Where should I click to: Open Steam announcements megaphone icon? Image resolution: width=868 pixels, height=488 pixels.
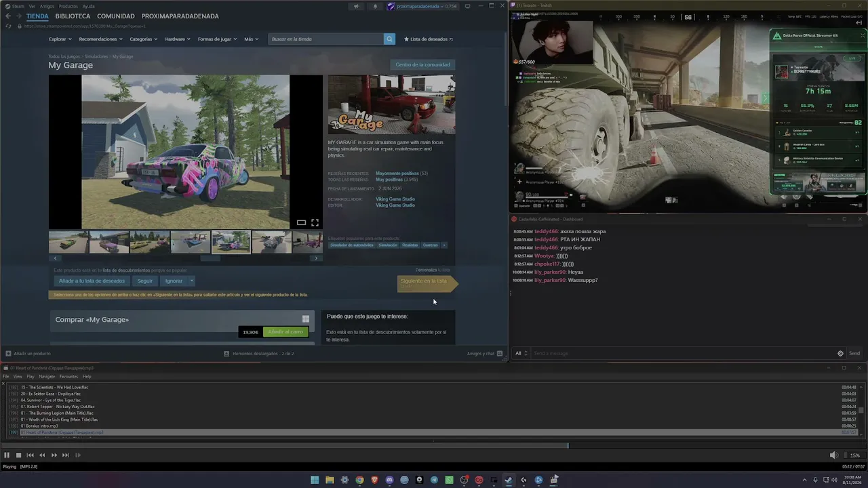click(x=356, y=6)
